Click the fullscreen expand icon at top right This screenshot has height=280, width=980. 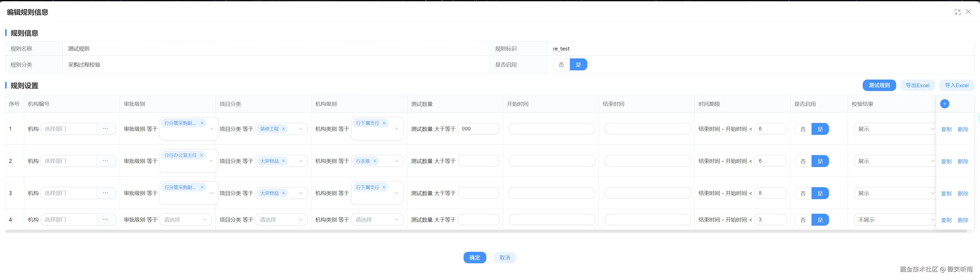tap(957, 12)
